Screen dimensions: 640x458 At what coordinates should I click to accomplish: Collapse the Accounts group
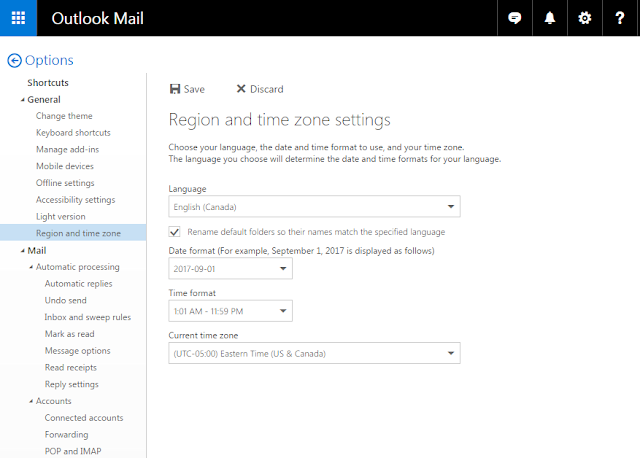coord(31,402)
